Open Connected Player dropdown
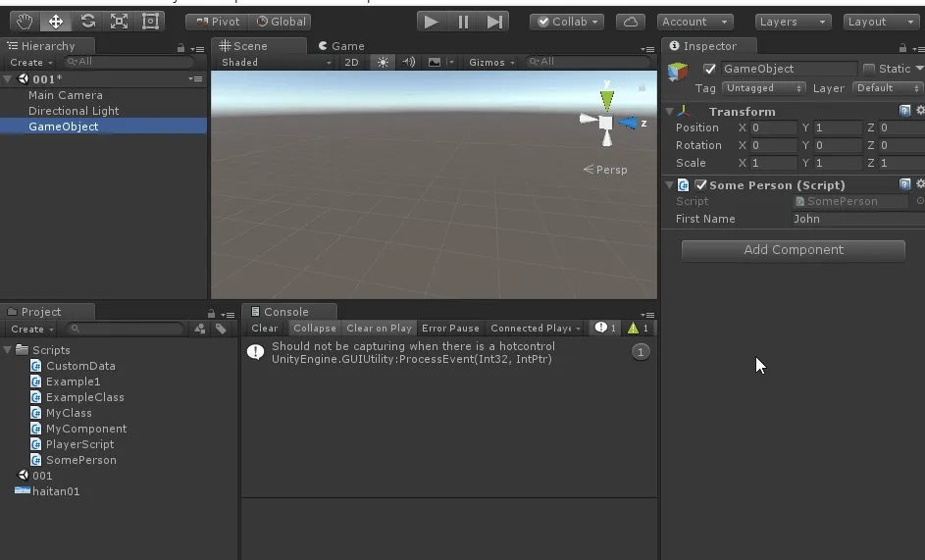Image resolution: width=925 pixels, height=560 pixels. [536, 329]
